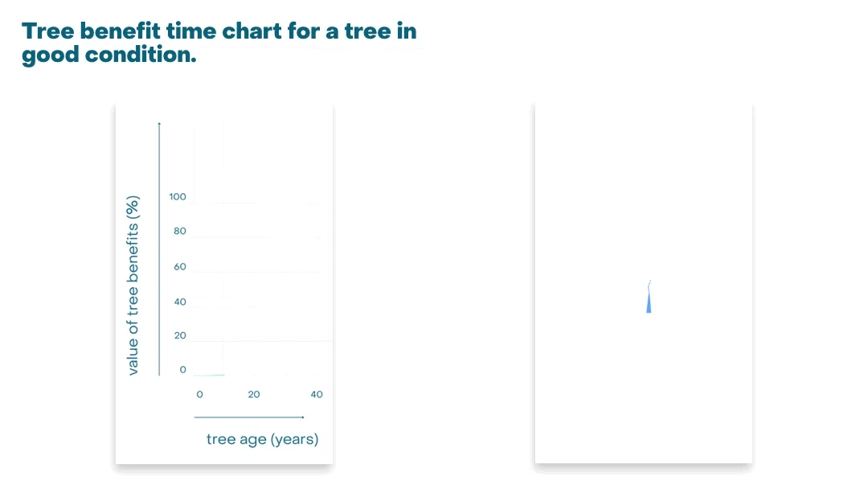868x489 pixels.
Task: Click the faint green data line start
Action: click(x=209, y=375)
